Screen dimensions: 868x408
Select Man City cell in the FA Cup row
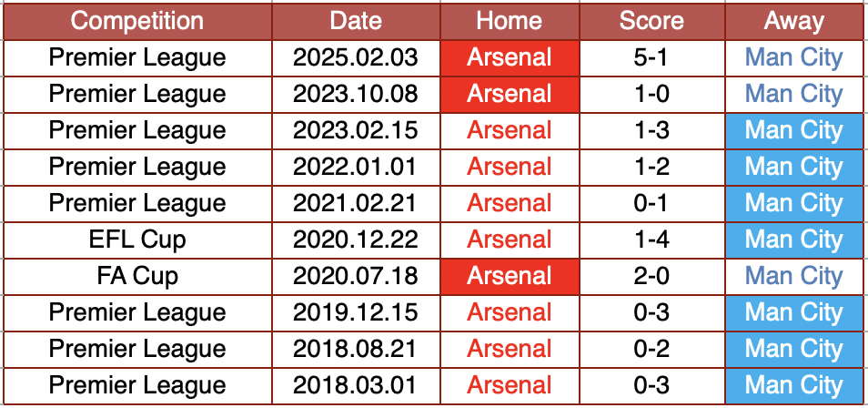tap(795, 277)
